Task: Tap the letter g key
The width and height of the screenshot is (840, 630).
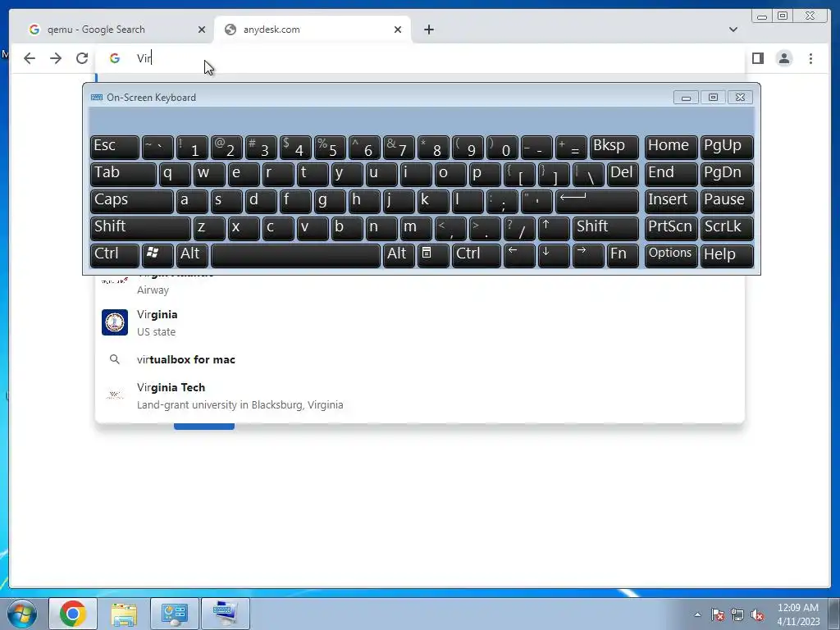Action: 330,201
